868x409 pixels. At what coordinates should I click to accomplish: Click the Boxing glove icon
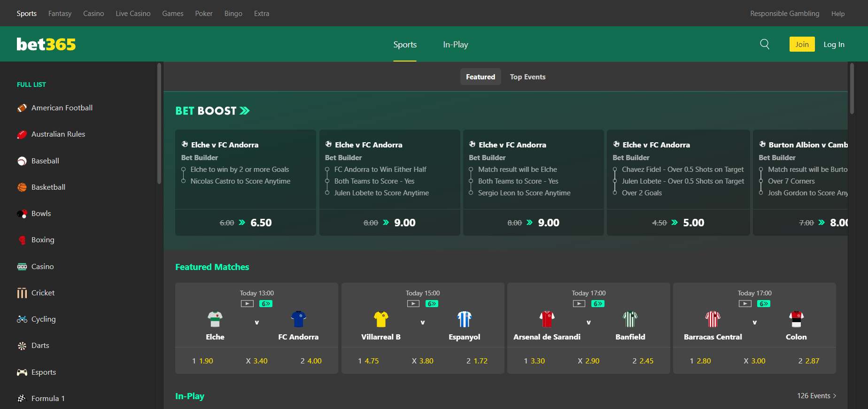point(22,240)
